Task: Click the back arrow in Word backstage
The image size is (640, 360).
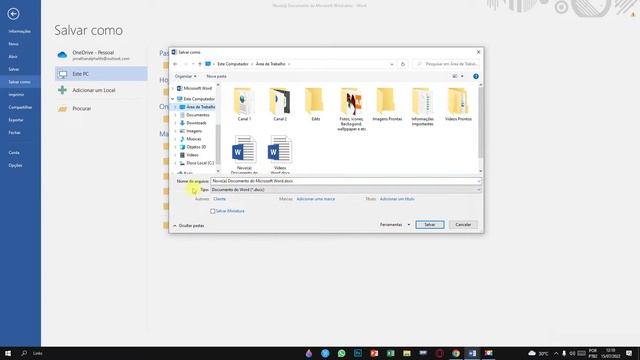Action: click(x=13, y=14)
